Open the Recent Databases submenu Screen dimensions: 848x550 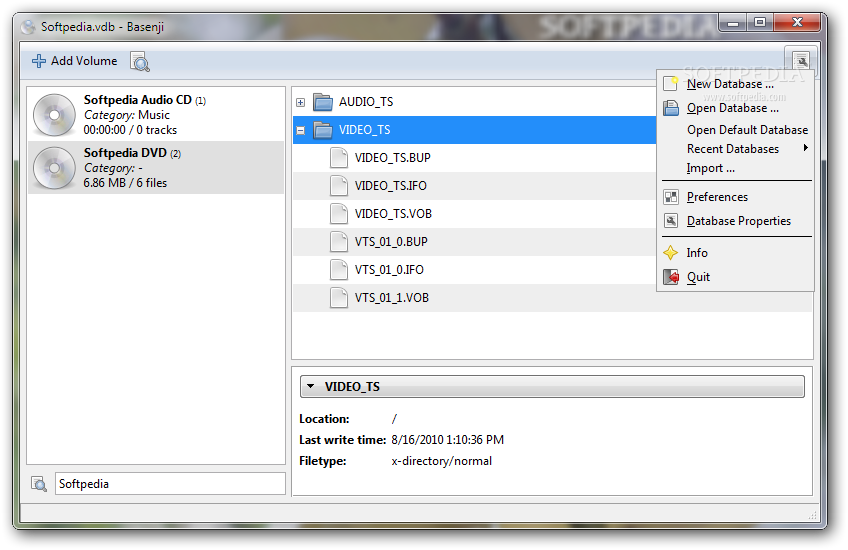click(x=733, y=149)
